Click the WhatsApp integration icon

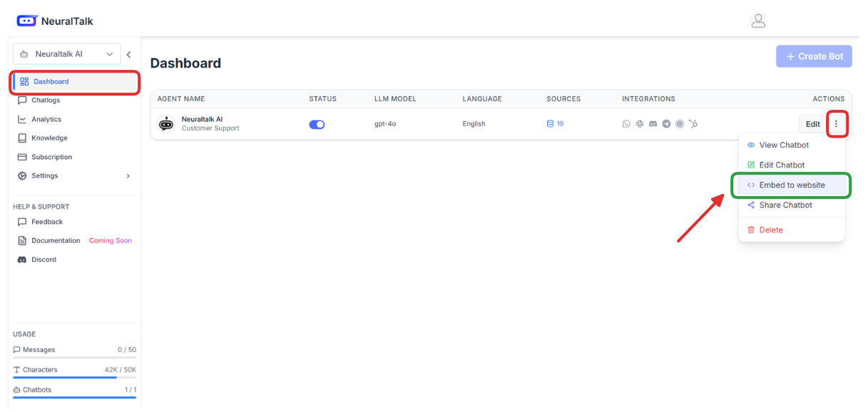[626, 124]
